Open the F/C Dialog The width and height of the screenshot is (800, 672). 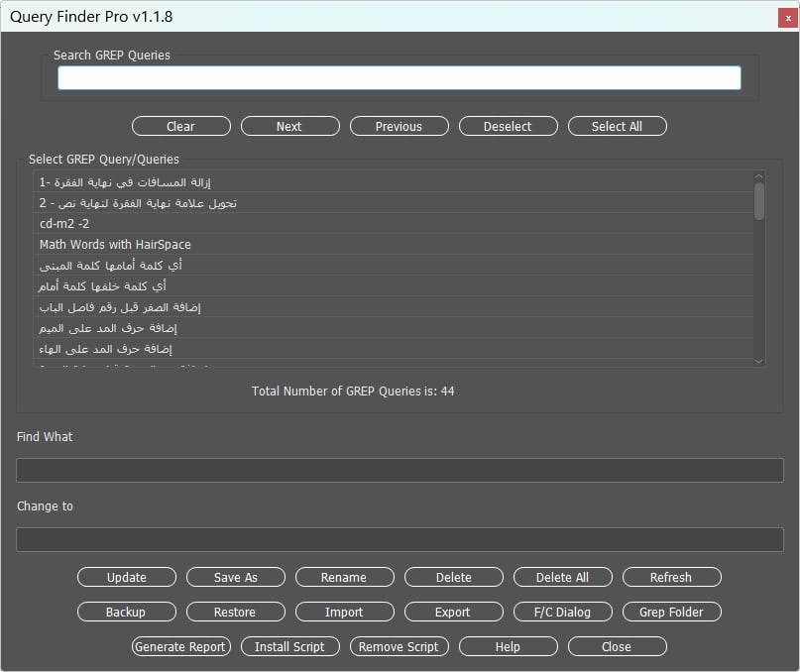[562, 612]
